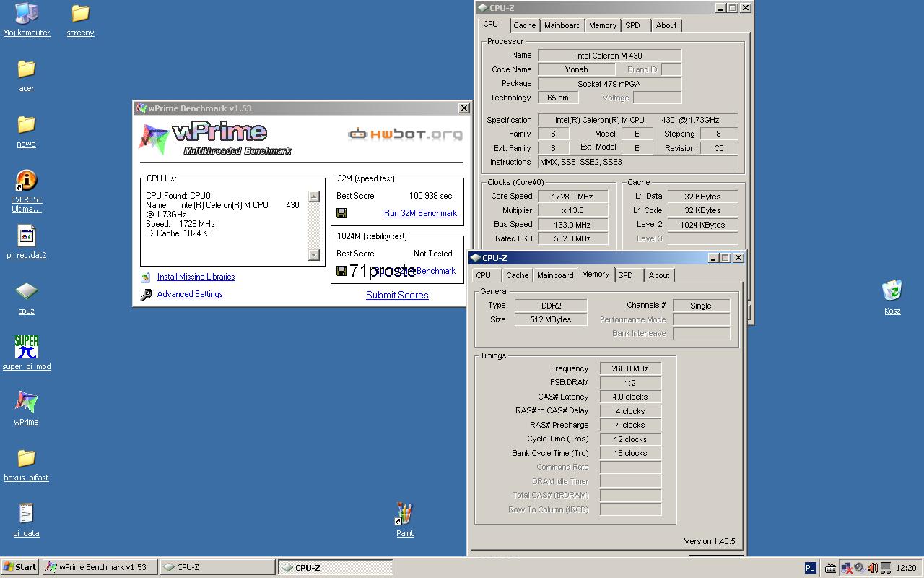
Task: Switch to wPrime Benchmark v1.53 taskbar button
Action: pos(100,567)
